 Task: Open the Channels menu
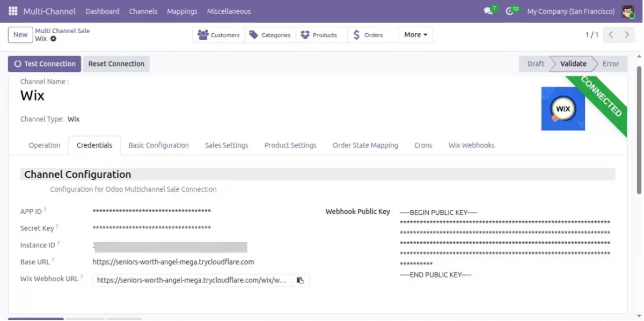click(x=143, y=11)
